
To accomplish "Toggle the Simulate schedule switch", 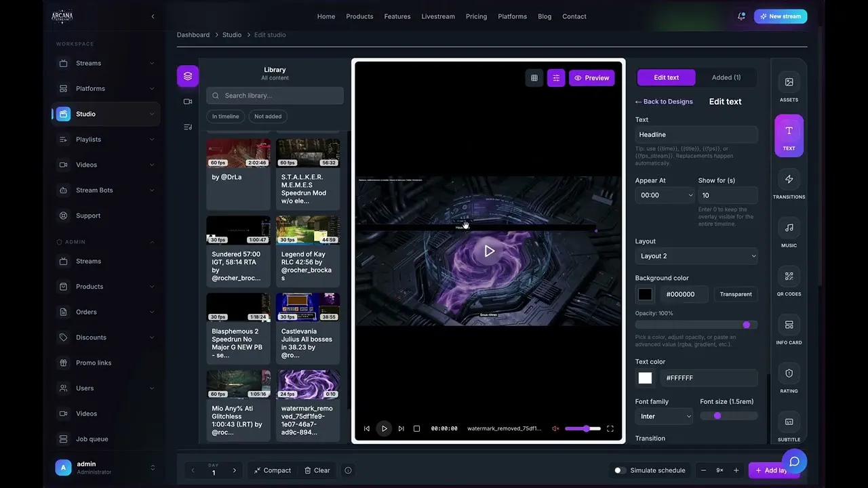I will pyautogui.click(x=620, y=470).
